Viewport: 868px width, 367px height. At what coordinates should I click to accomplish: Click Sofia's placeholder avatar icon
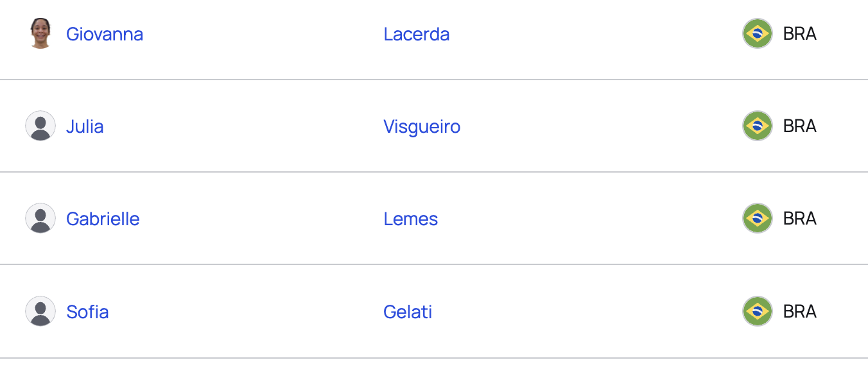point(40,311)
